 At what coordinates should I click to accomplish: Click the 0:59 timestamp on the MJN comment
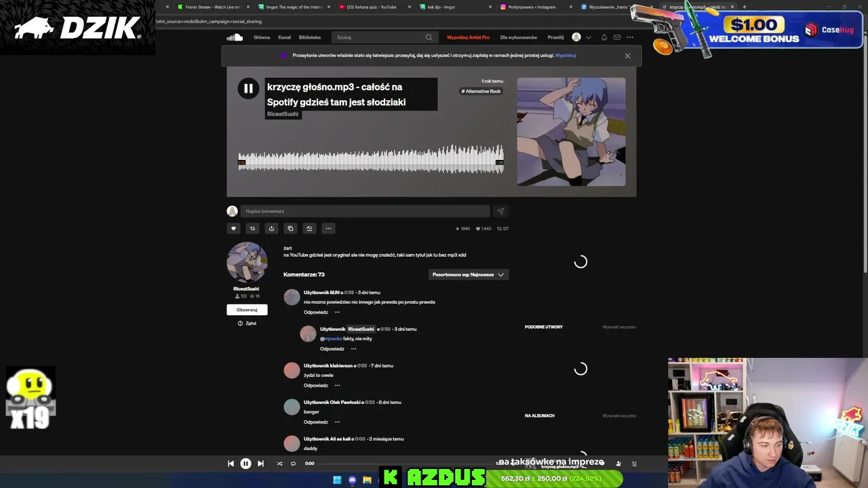(349, 293)
